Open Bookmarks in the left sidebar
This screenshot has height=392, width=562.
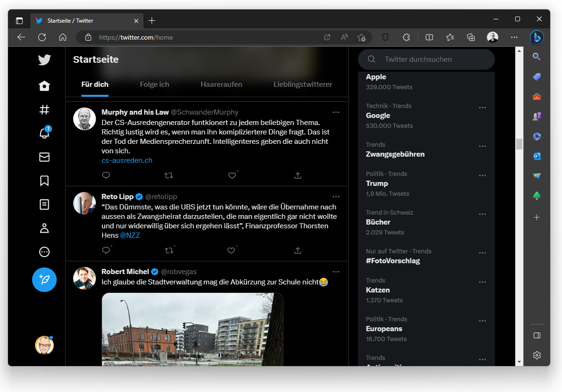tap(44, 181)
